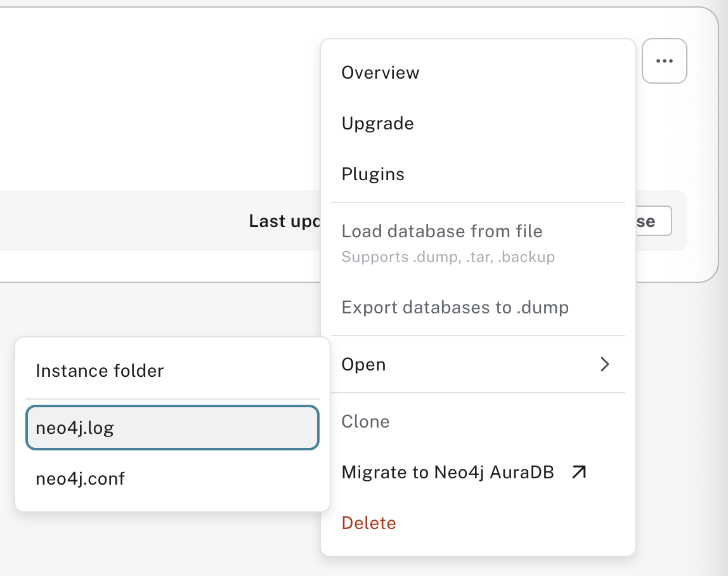Expand the Open submenu chevron
The image size is (728, 576).
click(x=604, y=364)
